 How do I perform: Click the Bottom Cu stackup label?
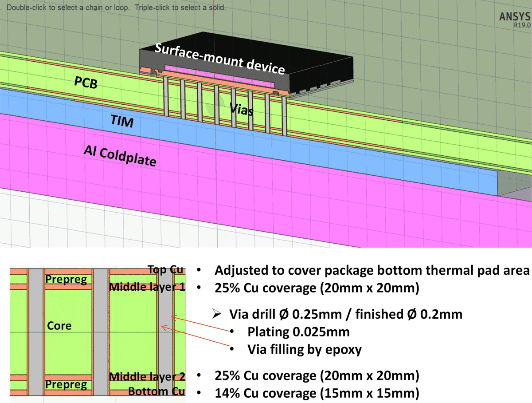click(x=157, y=391)
